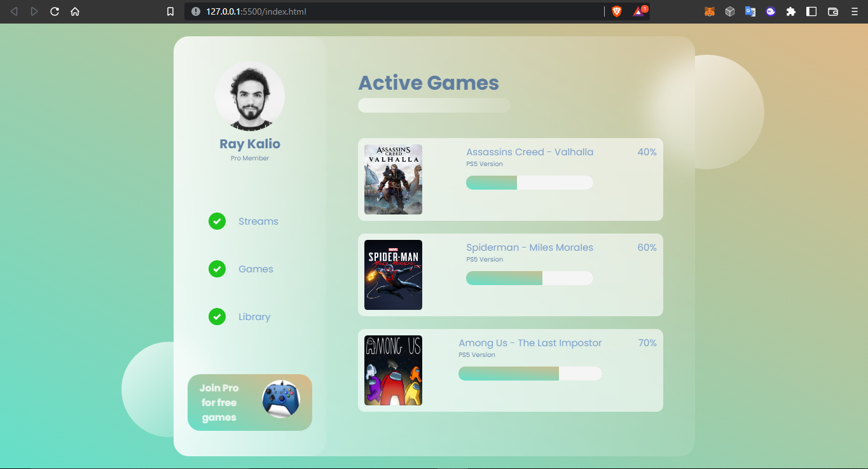Screen dimensions: 868x469
Task: Click the browser back arrow
Action: pos(14,11)
